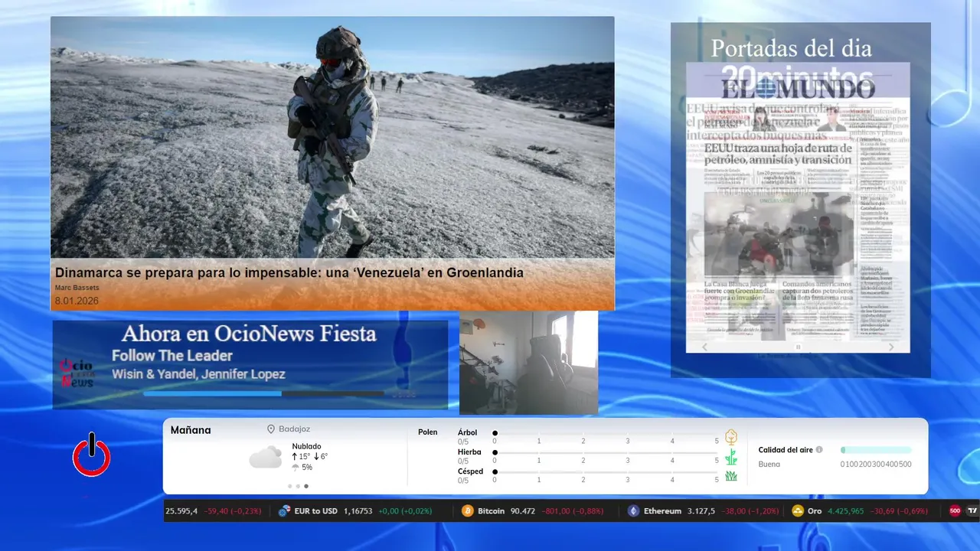The width and height of the screenshot is (980, 551).
Task: Click the Polen section label
Action: pos(428,432)
